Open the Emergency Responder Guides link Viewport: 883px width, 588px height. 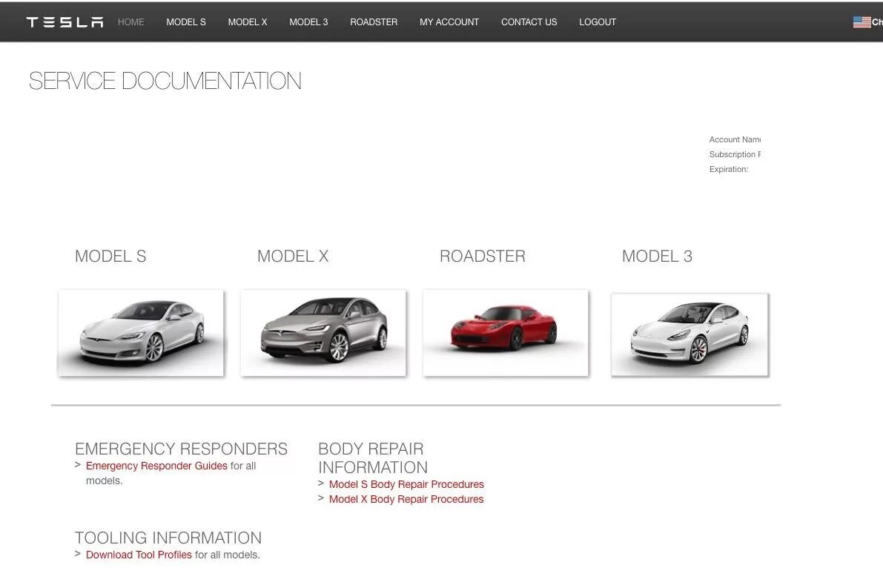[x=156, y=466]
